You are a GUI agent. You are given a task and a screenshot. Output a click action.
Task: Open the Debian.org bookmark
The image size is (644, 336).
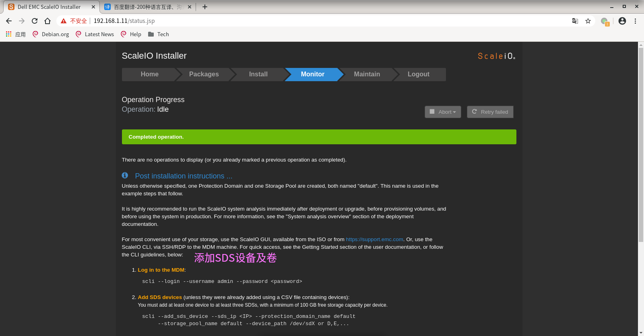tap(51, 34)
